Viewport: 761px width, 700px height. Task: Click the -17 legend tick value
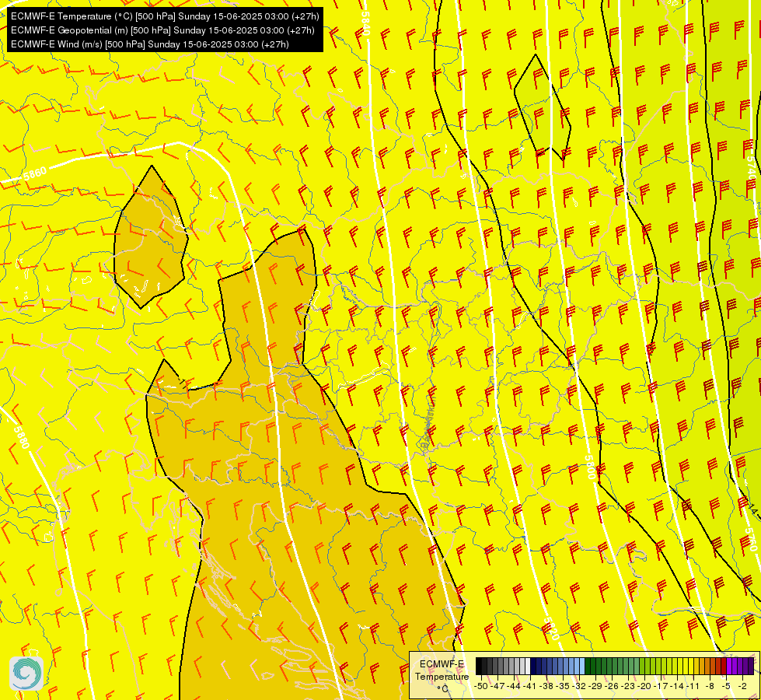point(661,686)
